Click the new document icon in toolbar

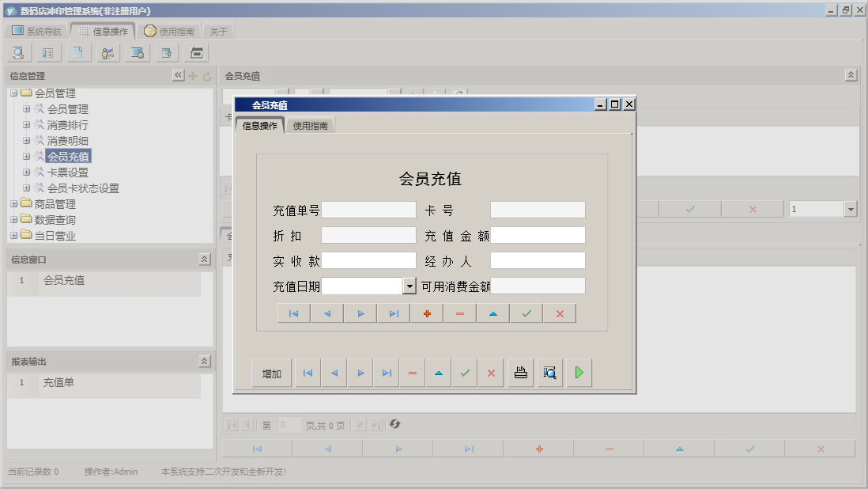(77, 53)
